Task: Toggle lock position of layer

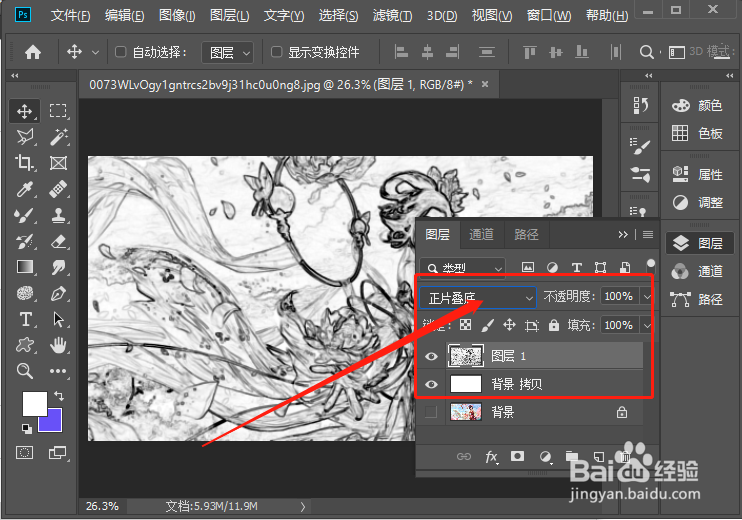Action: pos(509,325)
